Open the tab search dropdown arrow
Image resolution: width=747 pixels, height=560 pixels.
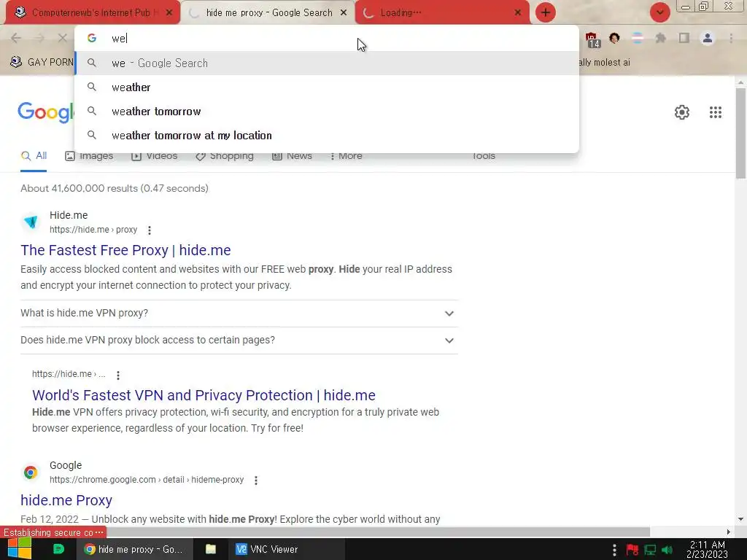(659, 12)
